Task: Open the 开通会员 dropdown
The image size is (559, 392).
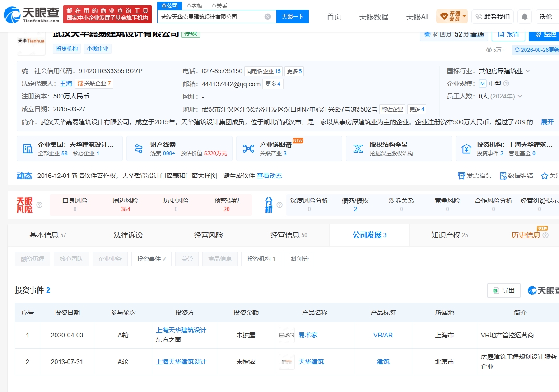Action: tap(452, 17)
